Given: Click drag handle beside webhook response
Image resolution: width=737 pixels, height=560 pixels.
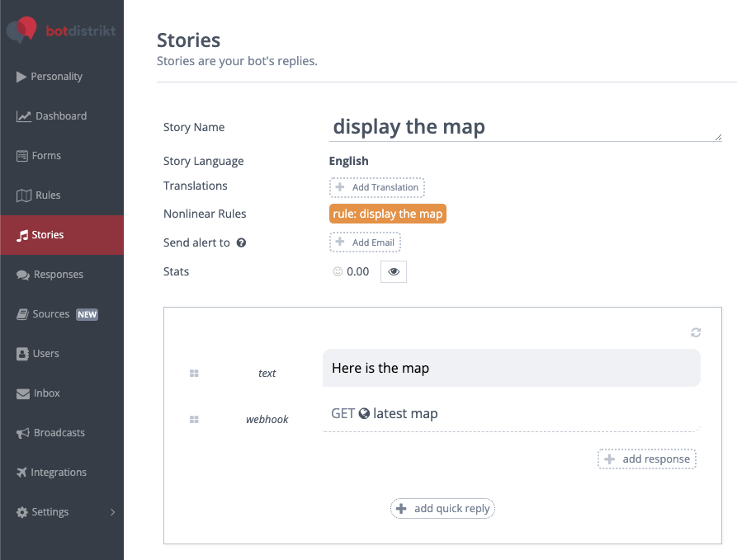Looking at the screenshot, I should pos(194,420).
